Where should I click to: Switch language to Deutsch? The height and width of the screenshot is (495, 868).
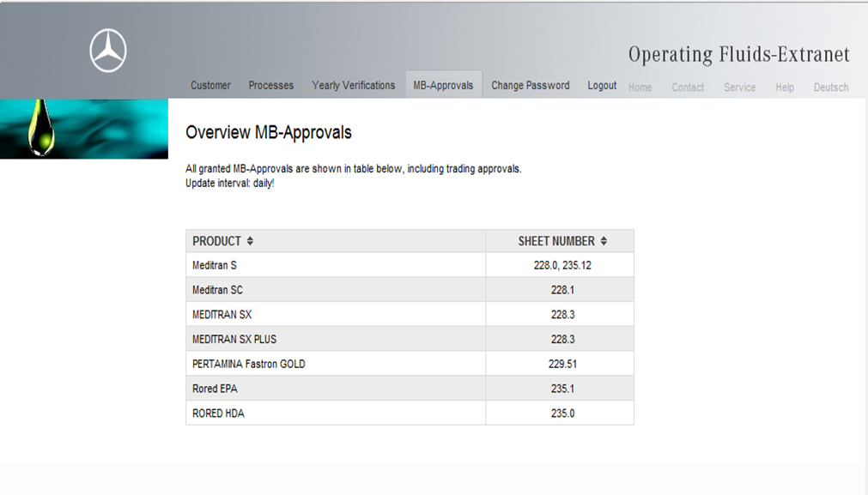(831, 88)
